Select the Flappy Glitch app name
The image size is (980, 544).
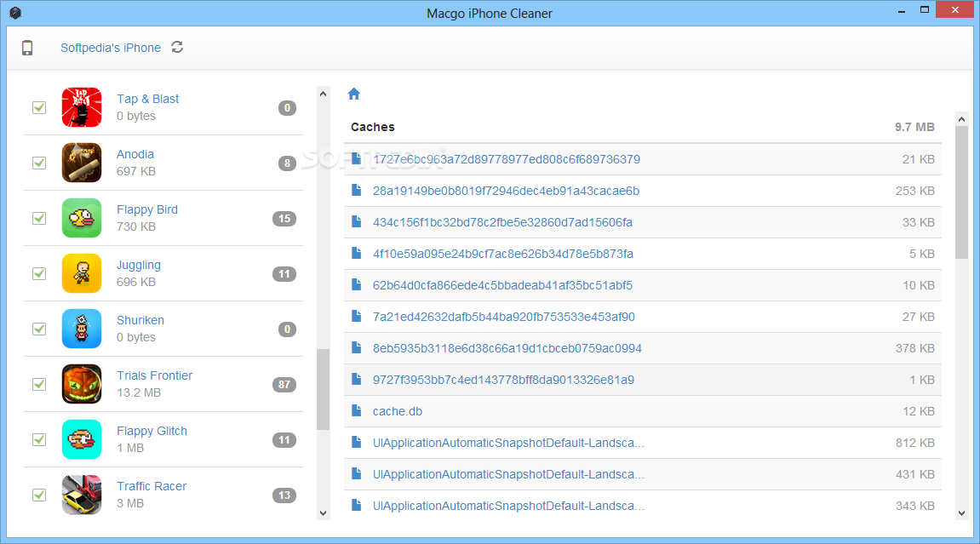point(152,431)
